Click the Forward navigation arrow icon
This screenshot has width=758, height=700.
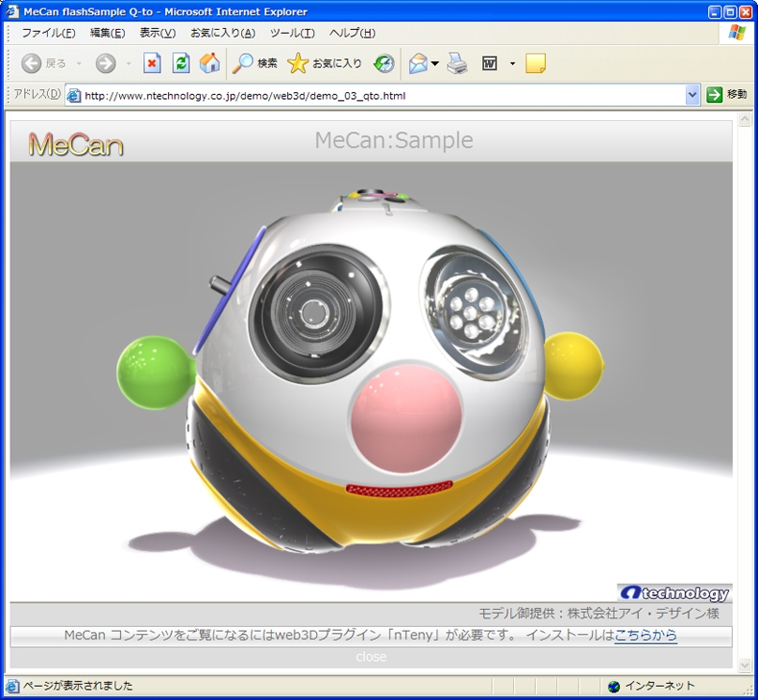click(106, 63)
